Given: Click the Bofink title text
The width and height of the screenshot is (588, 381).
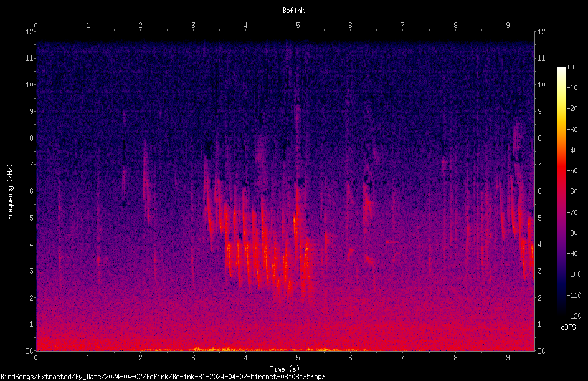Looking at the screenshot, I should tap(293, 11).
